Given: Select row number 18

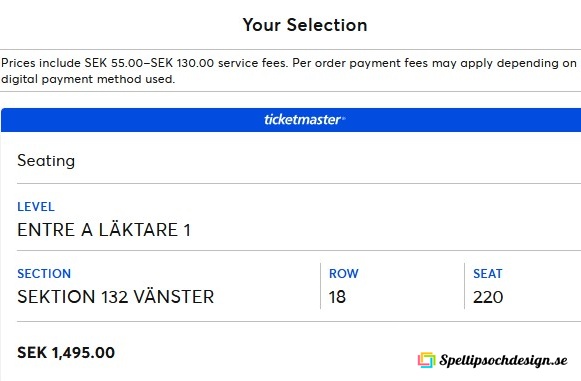Looking at the screenshot, I should point(337,297).
